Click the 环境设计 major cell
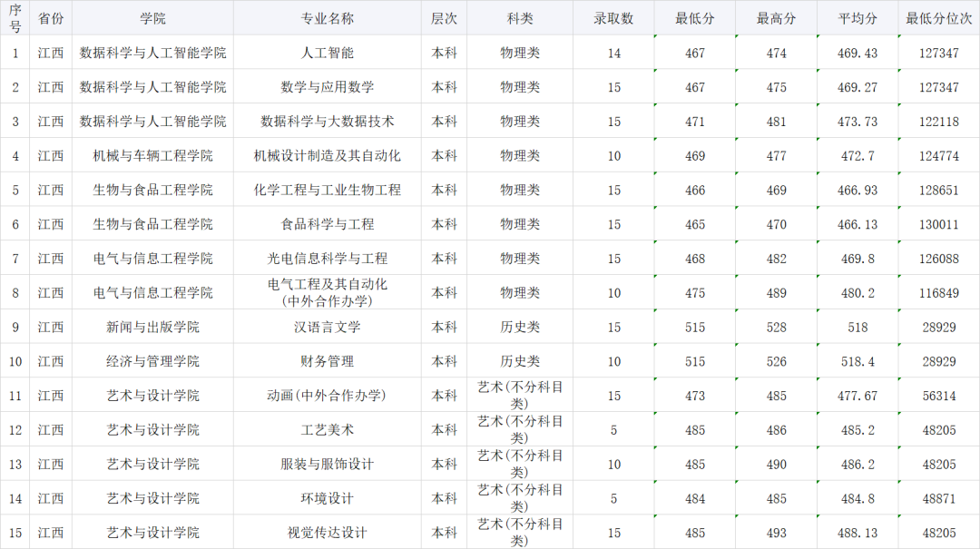This screenshot has width=980, height=549. tap(327, 498)
